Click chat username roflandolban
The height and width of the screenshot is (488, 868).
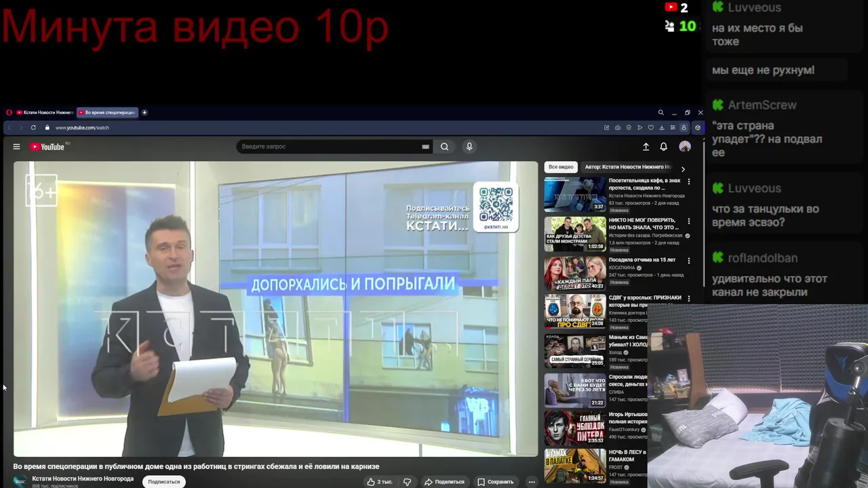[x=762, y=258]
